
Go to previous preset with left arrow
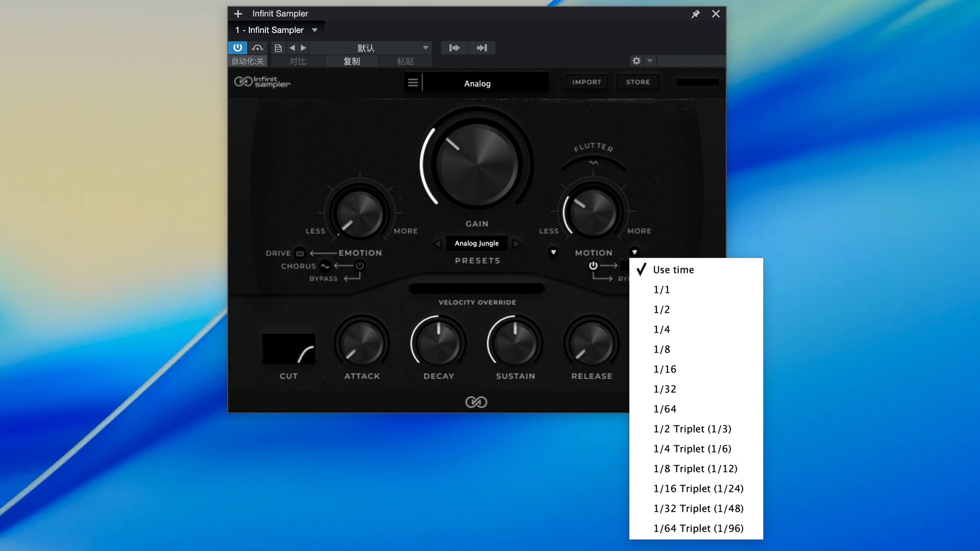[292, 48]
